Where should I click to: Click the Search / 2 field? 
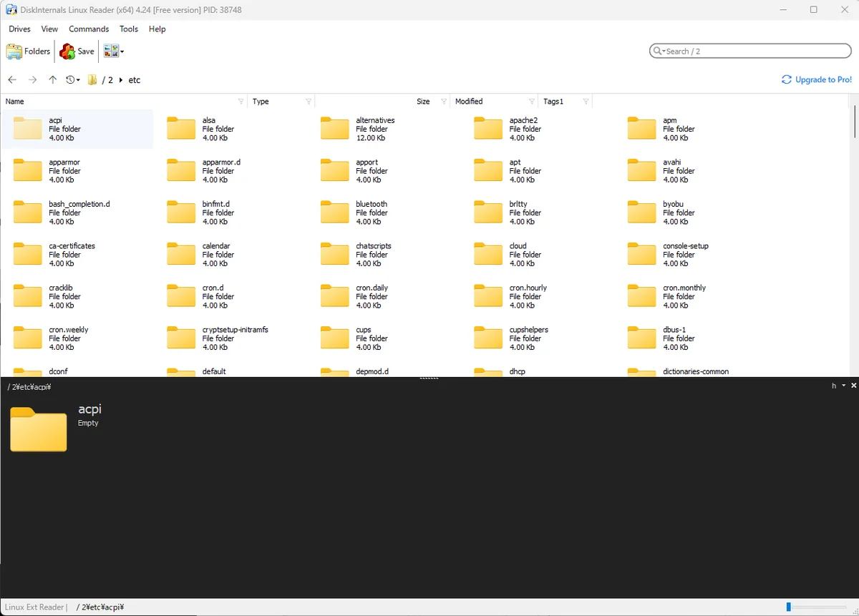(750, 52)
